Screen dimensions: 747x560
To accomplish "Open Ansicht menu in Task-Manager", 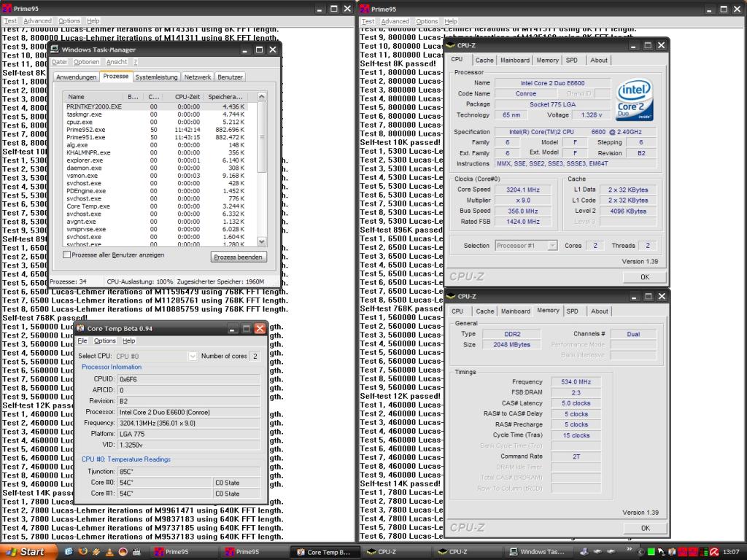I will pyautogui.click(x=117, y=62).
